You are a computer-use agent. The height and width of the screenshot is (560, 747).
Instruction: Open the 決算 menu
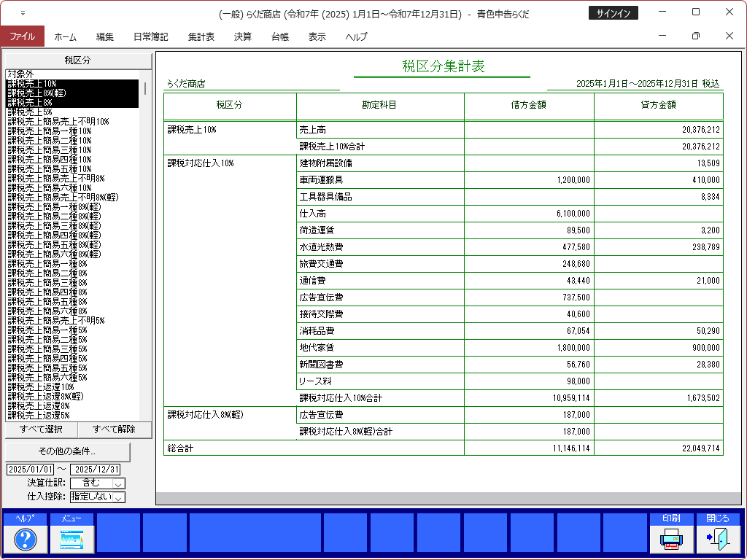pos(243,36)
